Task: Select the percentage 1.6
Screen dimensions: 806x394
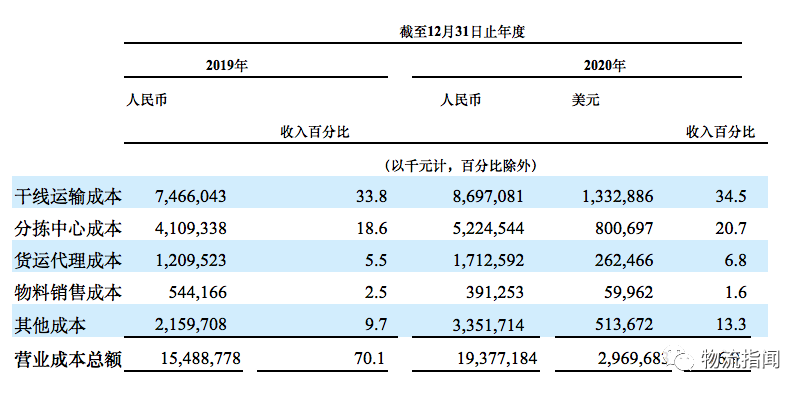Action: pos(735,293)
